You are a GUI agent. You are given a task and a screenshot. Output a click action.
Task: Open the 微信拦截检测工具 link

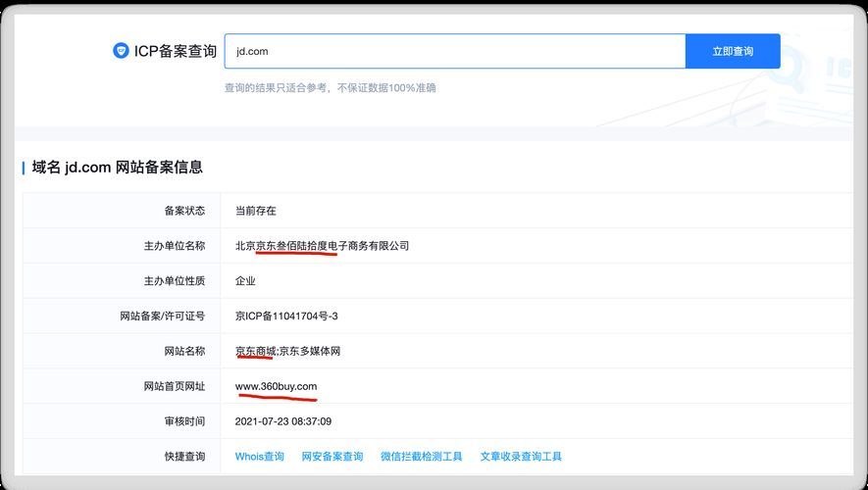click(422, 457)
